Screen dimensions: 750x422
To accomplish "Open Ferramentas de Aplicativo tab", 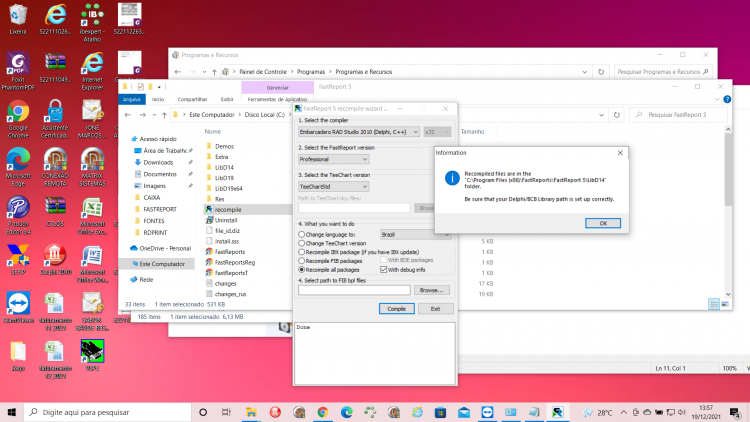I will [277, 99].
